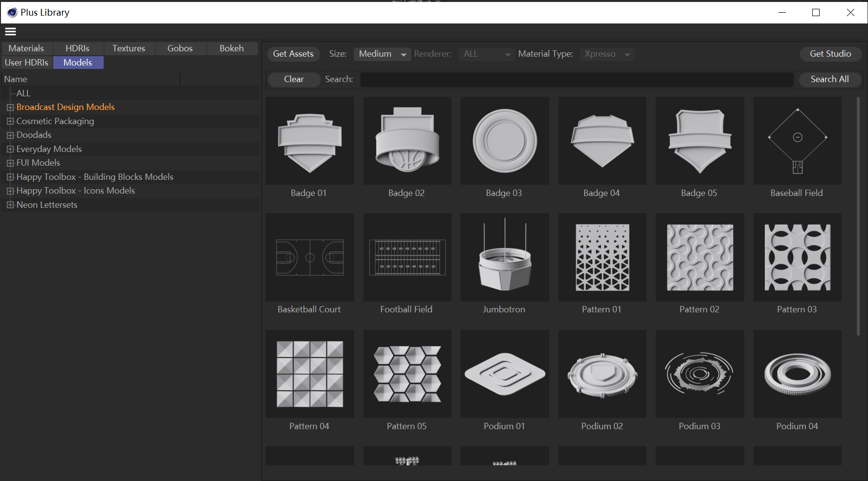The image size is (868, 481).
Task: Pick the Podium 04 ring model
Action: click(798, 374)
